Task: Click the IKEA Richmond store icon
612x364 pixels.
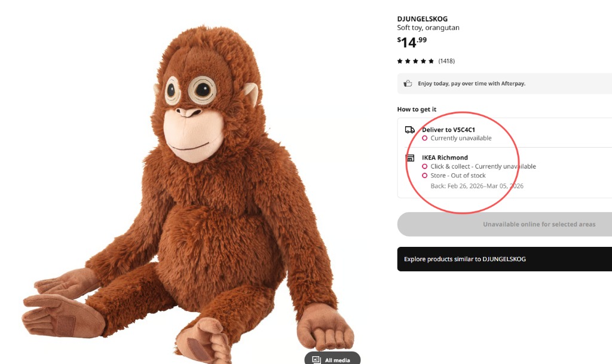Action: 410,158
